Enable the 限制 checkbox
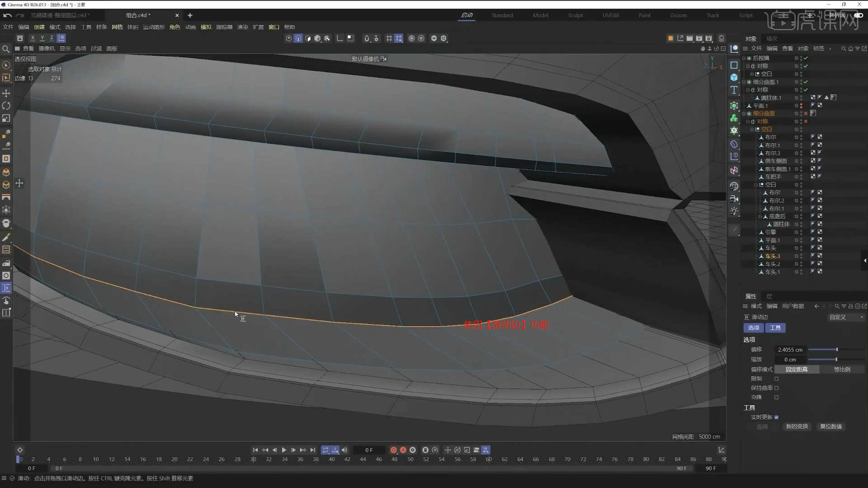 click(x=776, y=379)
